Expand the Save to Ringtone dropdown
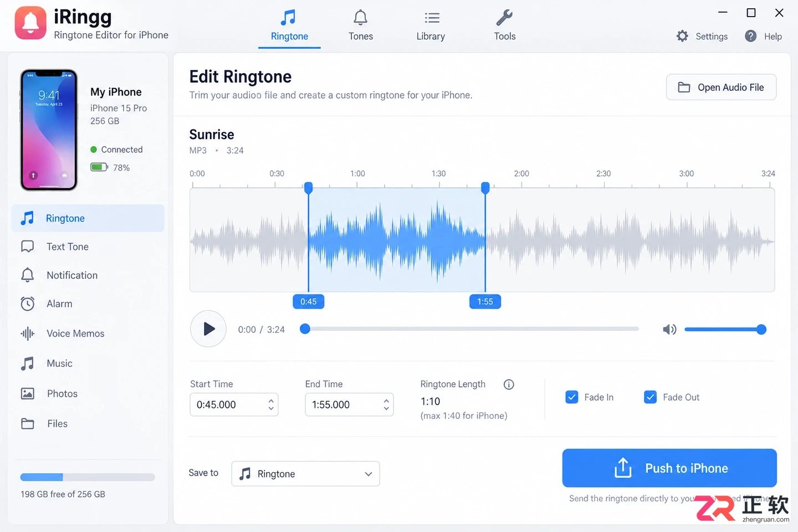 coord(305,474)
